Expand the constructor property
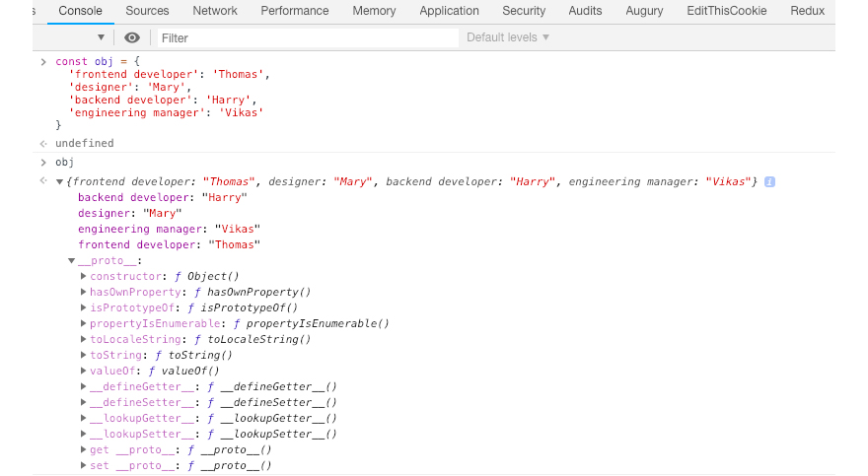868x476 pixels. click(83, 276)
